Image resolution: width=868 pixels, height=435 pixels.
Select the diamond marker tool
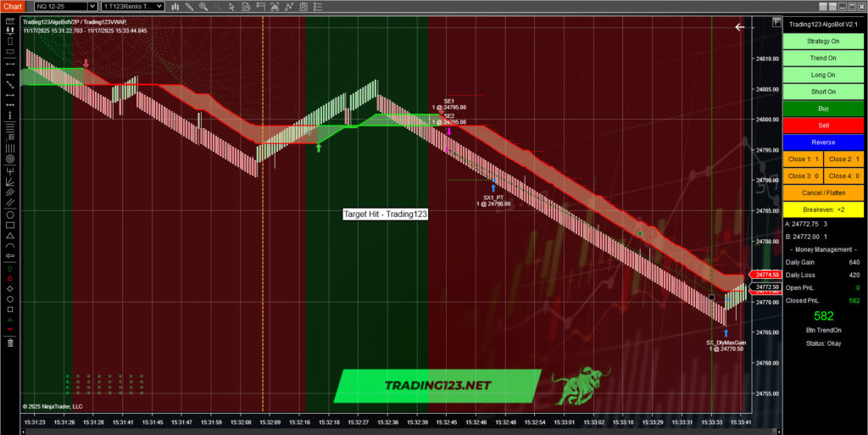click(10, 289)
